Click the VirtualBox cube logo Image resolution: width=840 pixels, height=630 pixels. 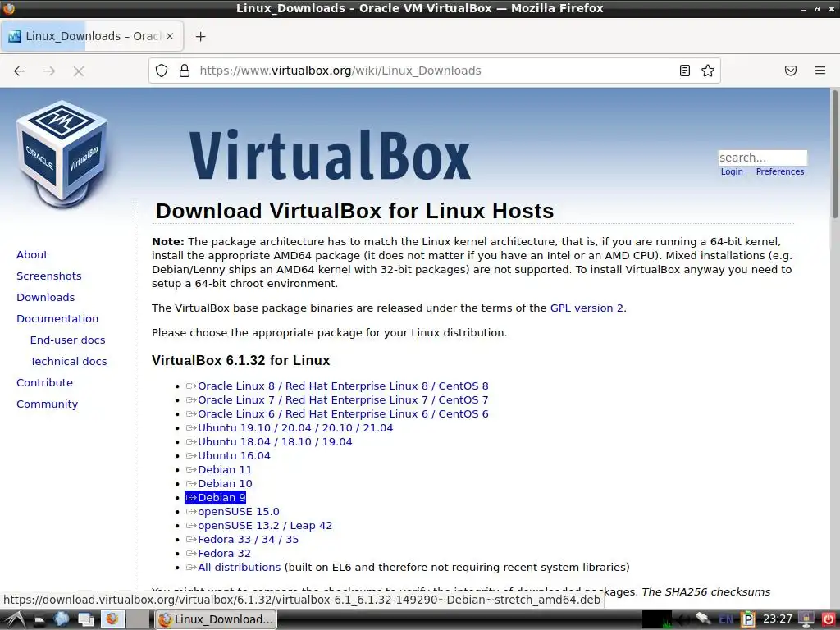(x=62, y=153)
